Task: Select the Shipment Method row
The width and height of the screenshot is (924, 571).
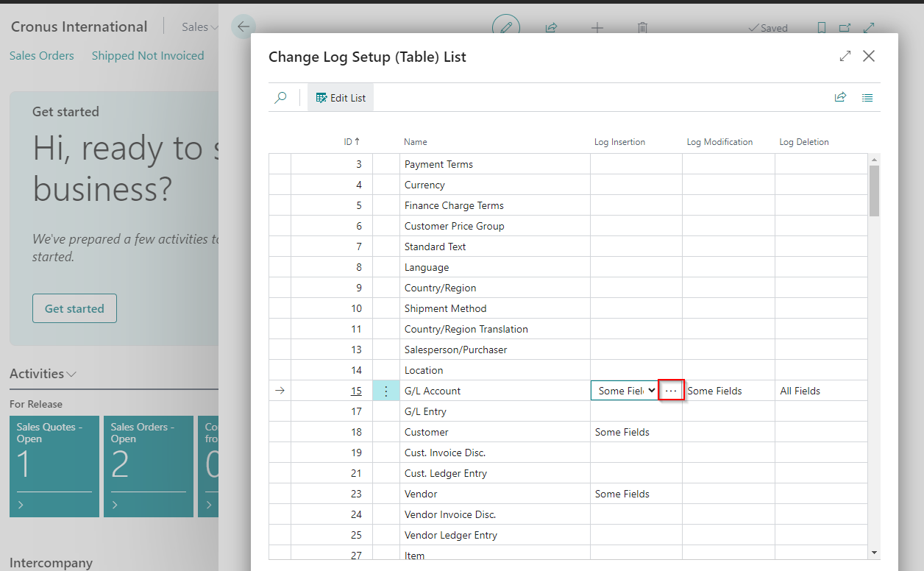Action: coord(568,308)
